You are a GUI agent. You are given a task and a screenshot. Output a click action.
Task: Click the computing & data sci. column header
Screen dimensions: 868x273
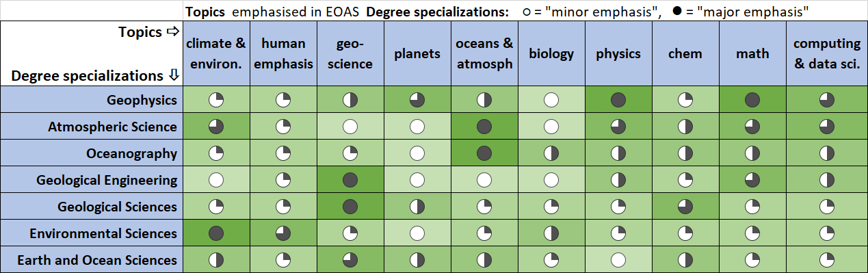coord(826,53)
